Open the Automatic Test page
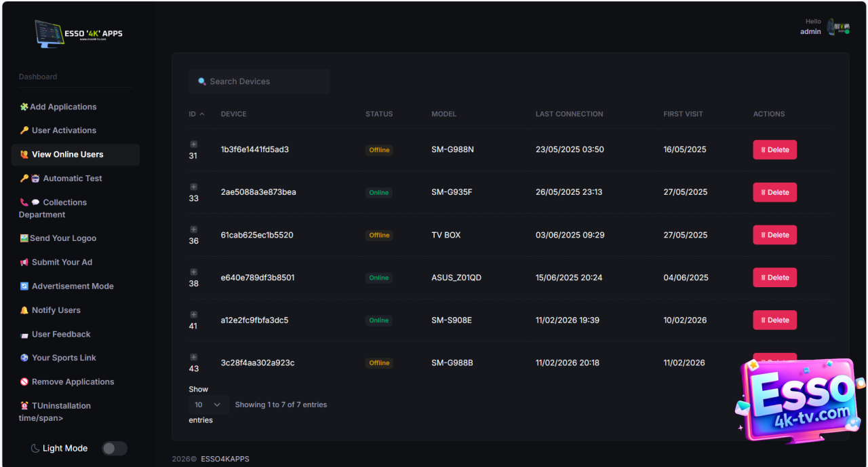868x467 pixels. point(72,179)
